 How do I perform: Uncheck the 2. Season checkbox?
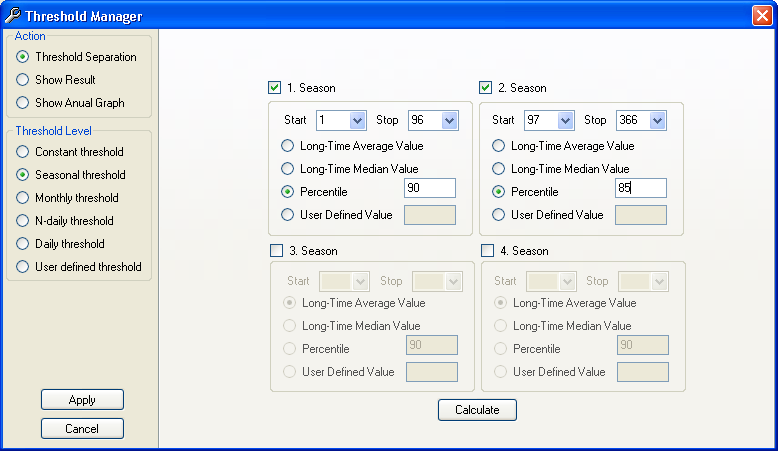coord(485,88)
